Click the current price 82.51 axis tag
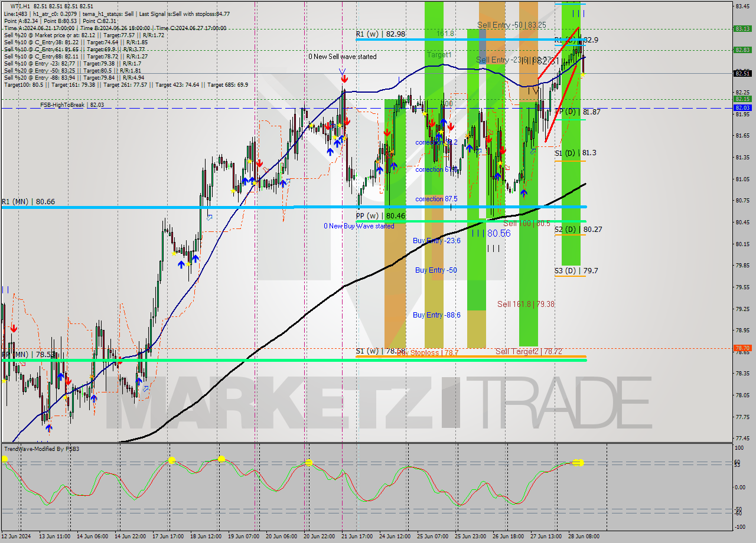 (x=742, y=73)
